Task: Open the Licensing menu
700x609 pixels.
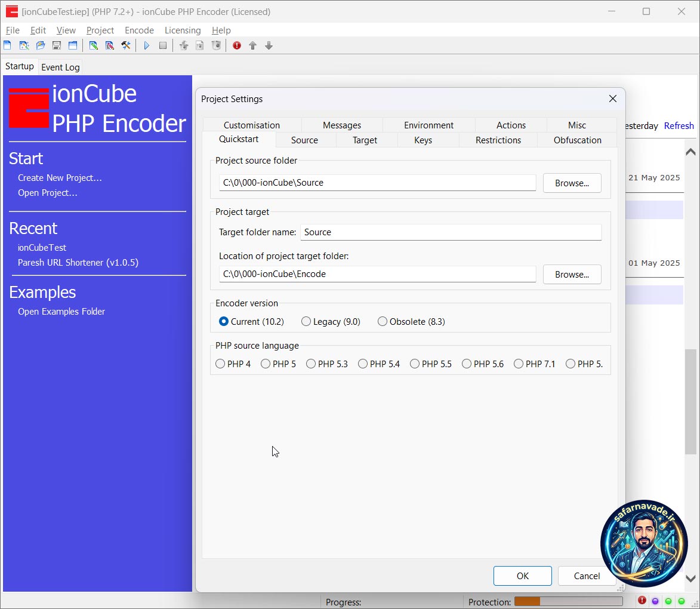Action: [x=183, y=30]
